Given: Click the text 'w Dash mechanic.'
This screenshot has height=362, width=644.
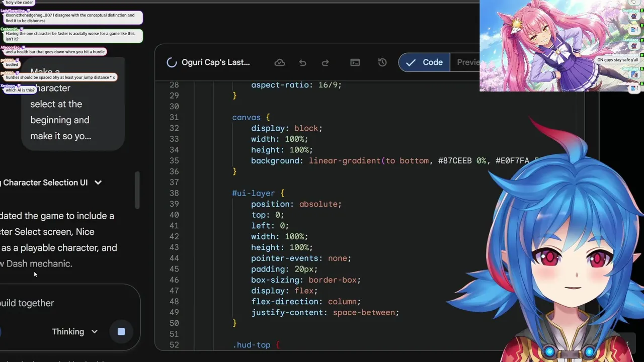Looking at the screenshot, I should [36, 263].
